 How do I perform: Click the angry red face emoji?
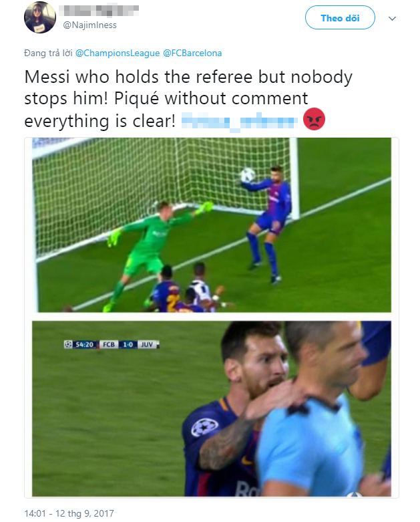[x=314, y=119]
